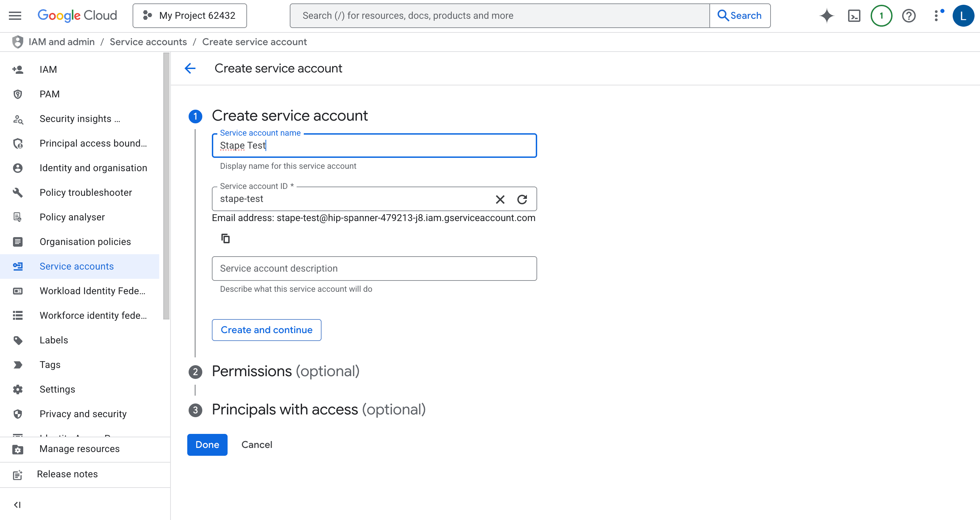
Task: Open the notifications indicator showing 1
Action: tap(881, 16)
